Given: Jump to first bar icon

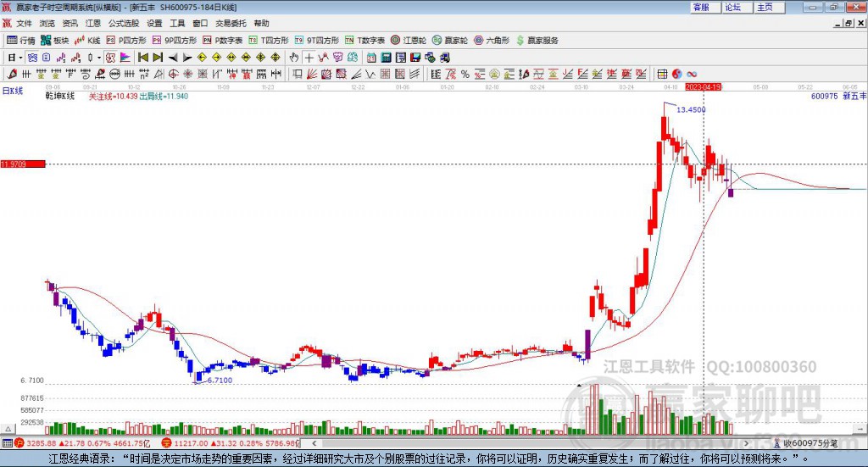Looking at the screenshot, I should 142,58.
